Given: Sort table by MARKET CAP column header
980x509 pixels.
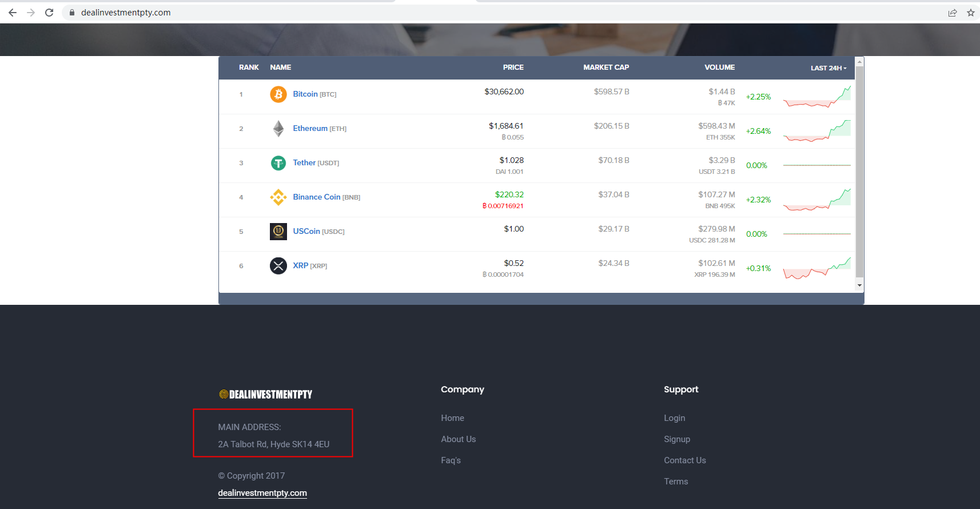Looking at the screenshot, I should 606,67.
